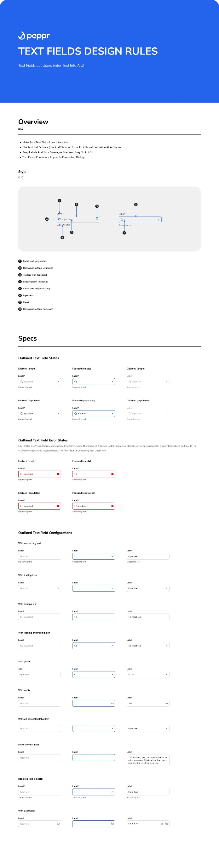This screenshot has width=219, height=868.
Task: Click the search icon in the focused With leading icon field
Action: pyautogui.click(x=76, y=617)
